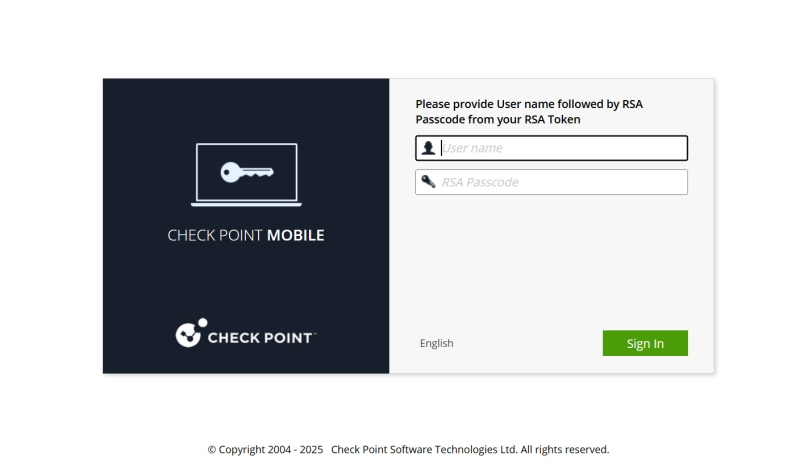Click the RSA Token instruction heading
800x464 pixels.
(x=528, y=111)
